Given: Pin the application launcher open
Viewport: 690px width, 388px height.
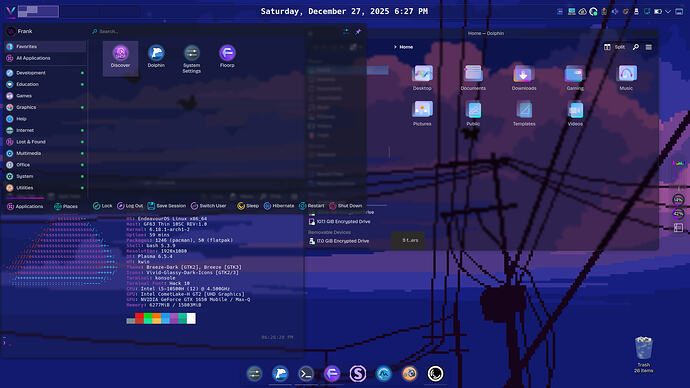Looking at the screenshot, I should [x=358, y=32].
